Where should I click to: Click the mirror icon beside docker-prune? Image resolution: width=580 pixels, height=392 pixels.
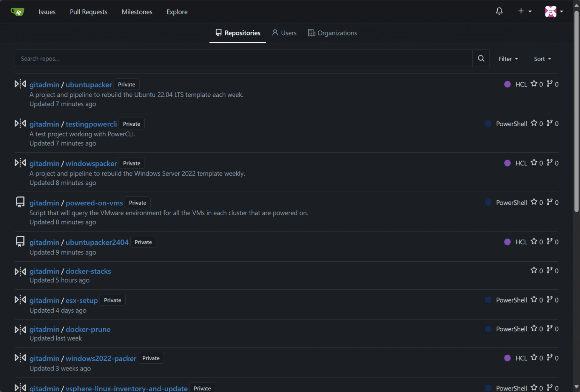20,329
